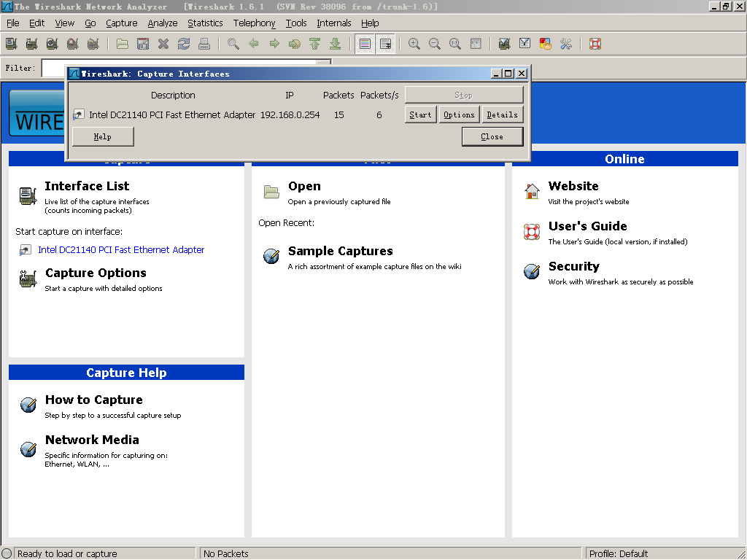Click the zoom in toolbar icon

pos(414,44)
